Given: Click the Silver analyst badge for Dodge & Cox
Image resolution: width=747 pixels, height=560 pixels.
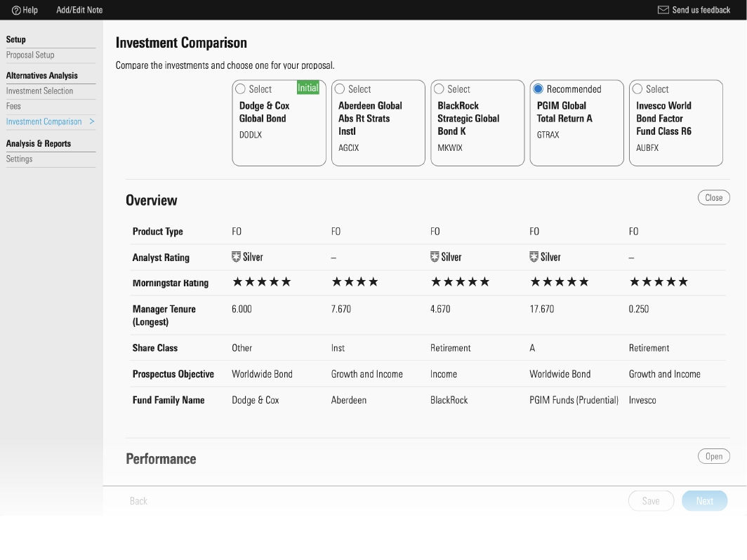Looking at the screenshot, I should coord(237,258).
